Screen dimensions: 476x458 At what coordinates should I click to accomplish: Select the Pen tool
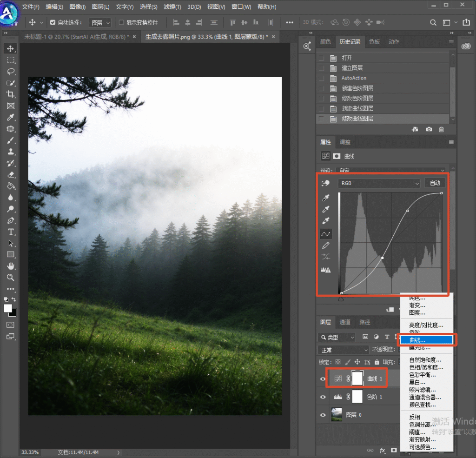[x=11, y=220]
